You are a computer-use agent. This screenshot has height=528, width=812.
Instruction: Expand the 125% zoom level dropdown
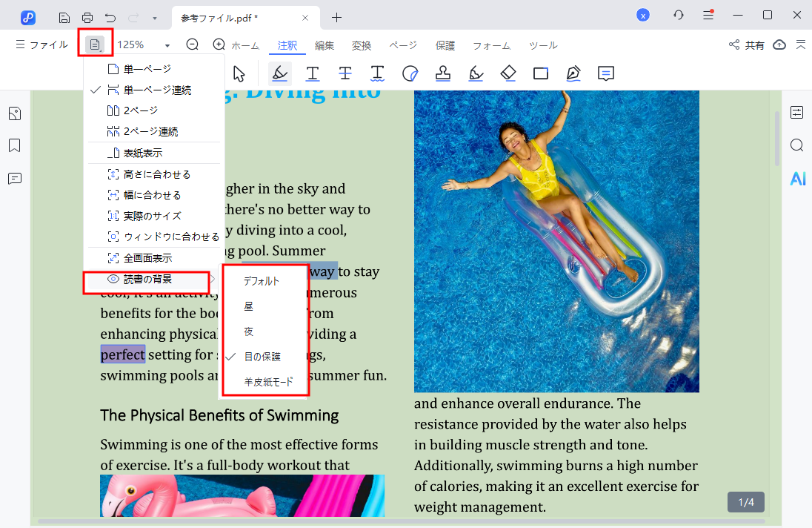(x=167, y=45)
